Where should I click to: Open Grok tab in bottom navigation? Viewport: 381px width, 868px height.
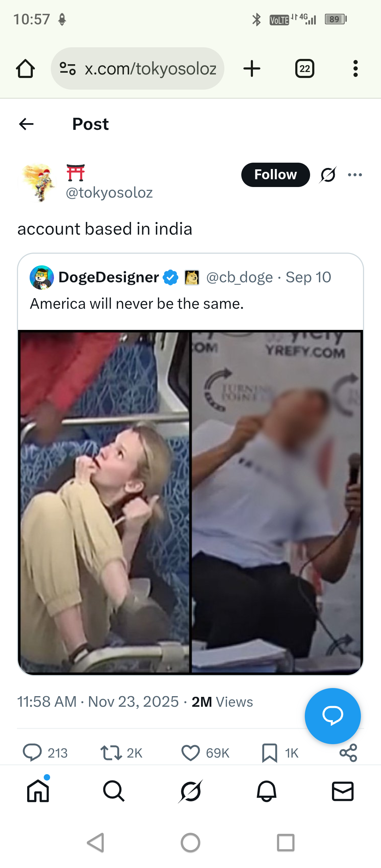point(190,791)
